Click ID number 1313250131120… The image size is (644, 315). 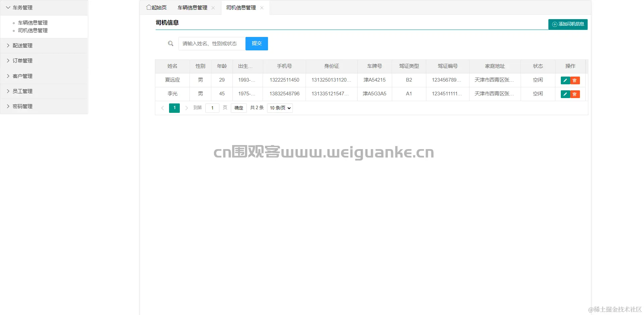pos(331,80)
